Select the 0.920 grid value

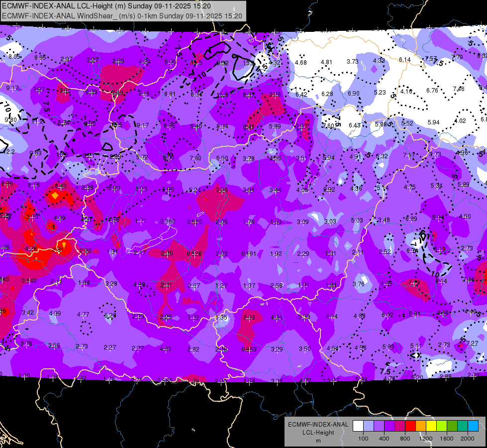point(195,222)
